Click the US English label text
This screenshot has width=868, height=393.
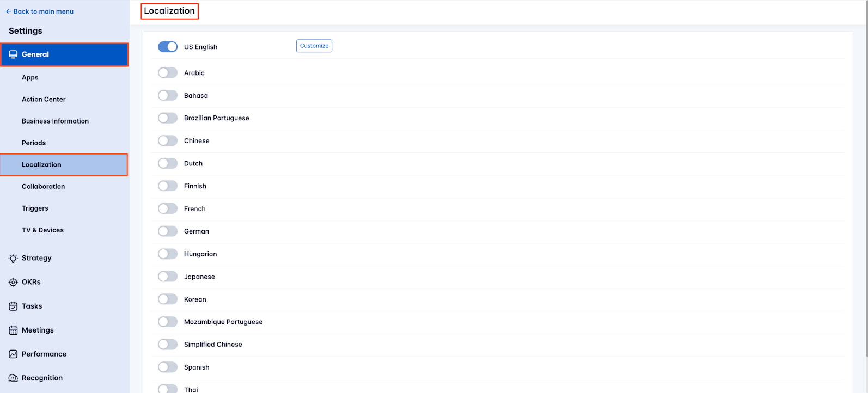(x=200, y=47)
